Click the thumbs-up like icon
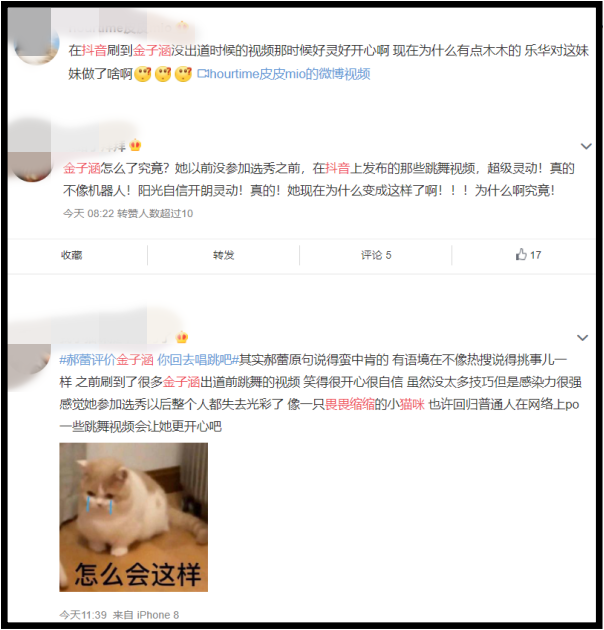604x630 pixels. 521,254
